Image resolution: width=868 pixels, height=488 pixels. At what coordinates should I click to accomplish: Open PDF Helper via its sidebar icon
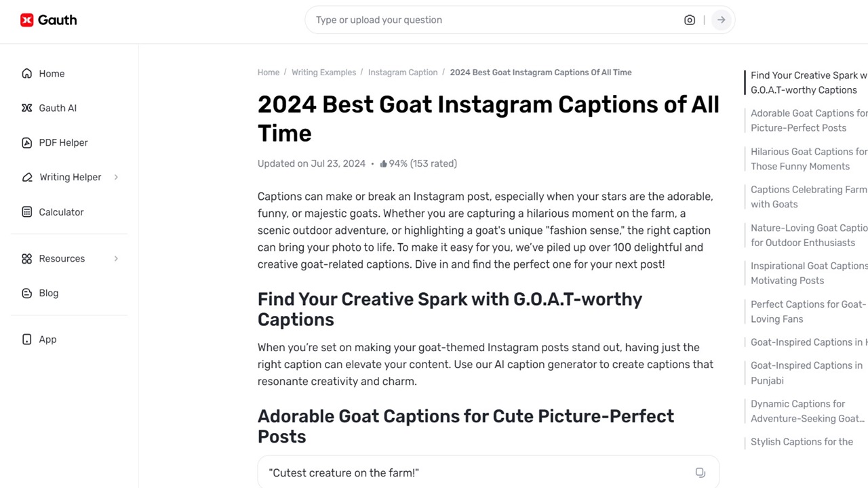coord(26,142)
